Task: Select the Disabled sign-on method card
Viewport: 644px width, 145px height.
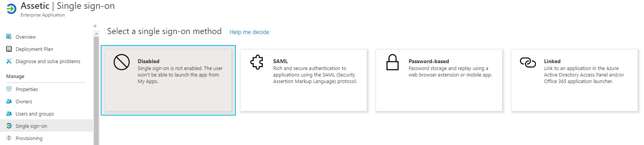Action: pyautogui.click(x=168, y=80)
